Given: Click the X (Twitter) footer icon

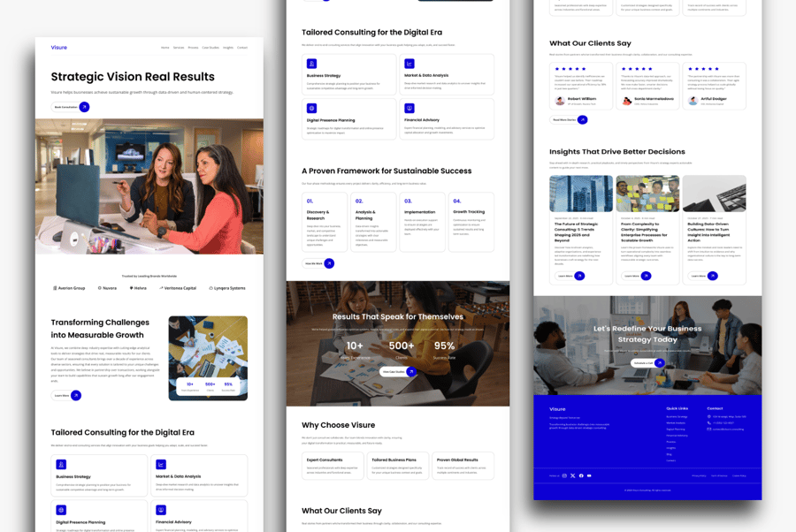Looking at the screenshot, I should [572, 475].
